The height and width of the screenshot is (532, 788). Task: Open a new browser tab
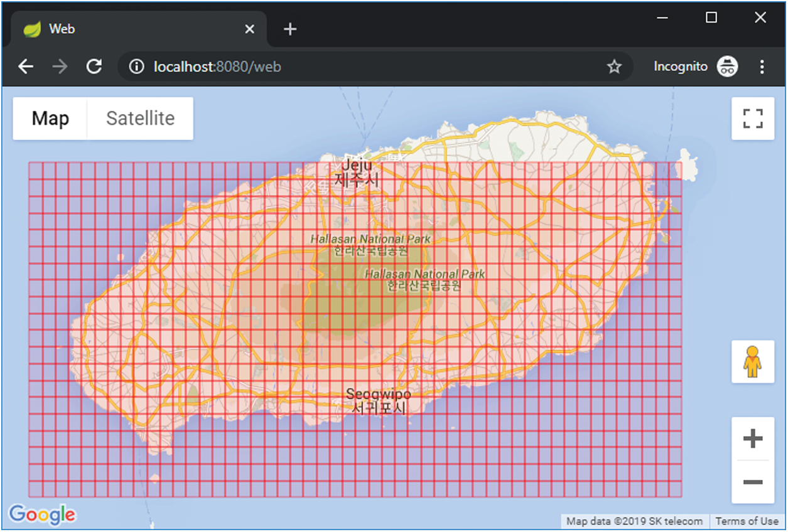click(289, 29)
